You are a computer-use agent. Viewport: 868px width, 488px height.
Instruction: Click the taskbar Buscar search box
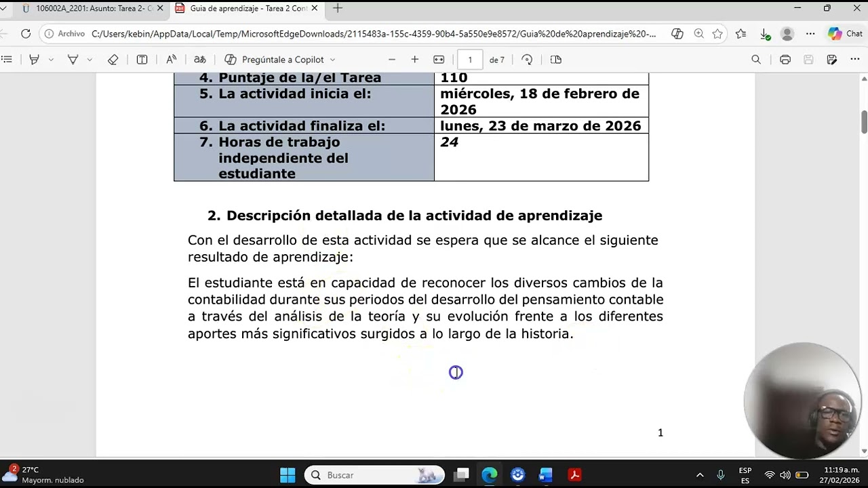point(374,475)
